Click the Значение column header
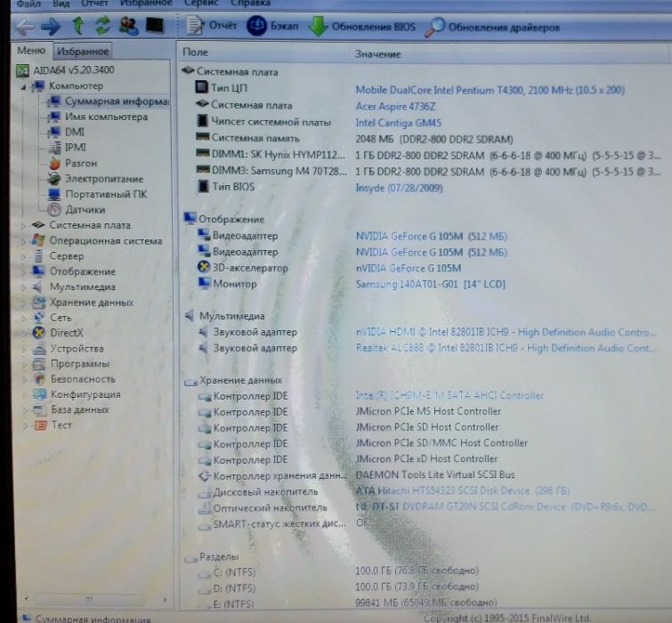Viewport: 672px width, 623px height. coord(377,54)
